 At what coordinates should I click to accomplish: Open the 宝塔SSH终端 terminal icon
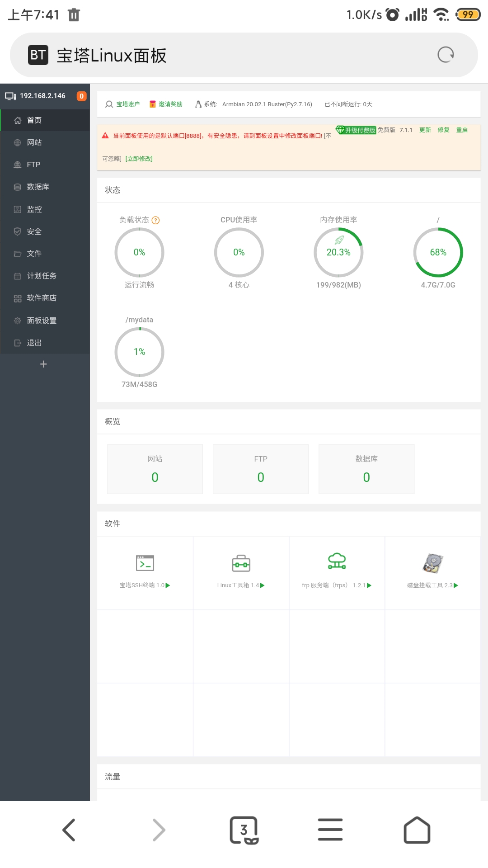point(145,563)
